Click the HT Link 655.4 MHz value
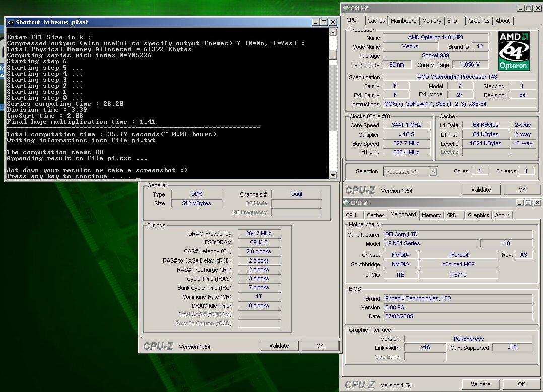Screen dimensions: 543x392 tap(406, 152)
